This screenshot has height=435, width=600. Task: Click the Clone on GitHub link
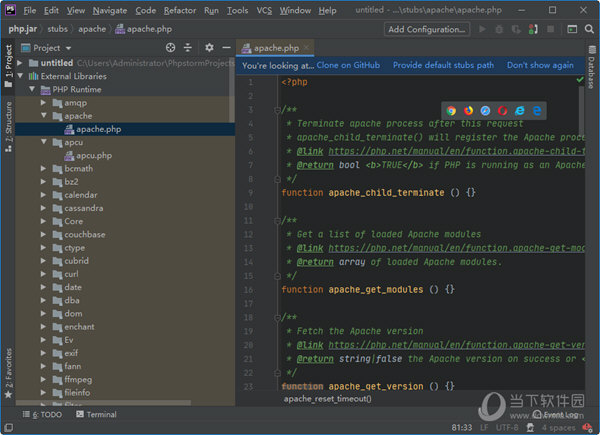pos(348,65)
